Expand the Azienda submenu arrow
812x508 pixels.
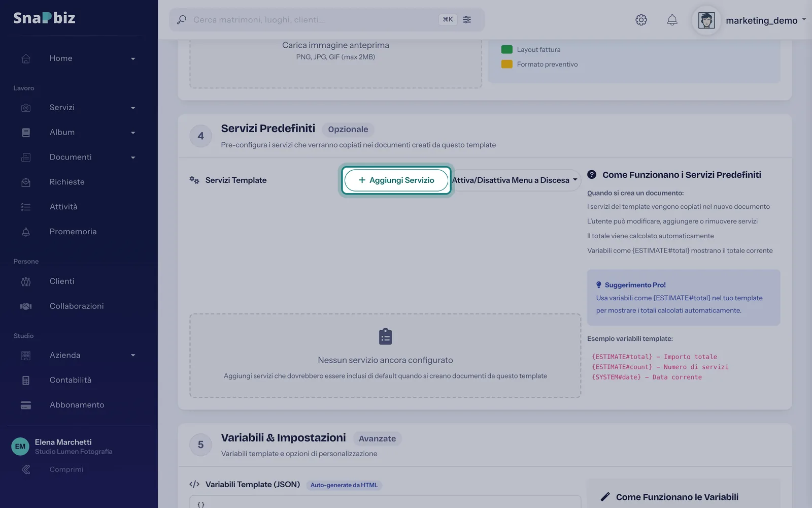(x=133, y=356)
